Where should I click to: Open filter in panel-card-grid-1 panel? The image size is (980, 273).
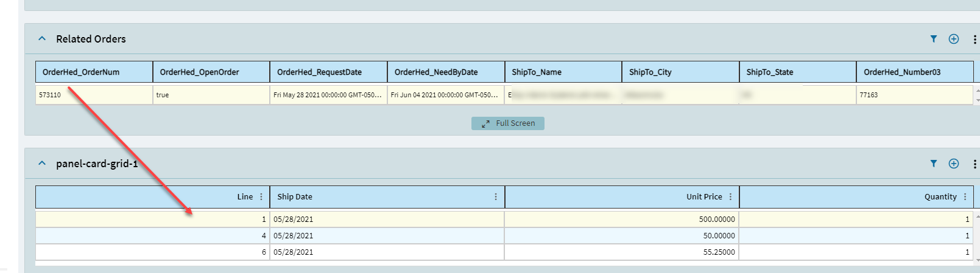[x=933, y=164]
